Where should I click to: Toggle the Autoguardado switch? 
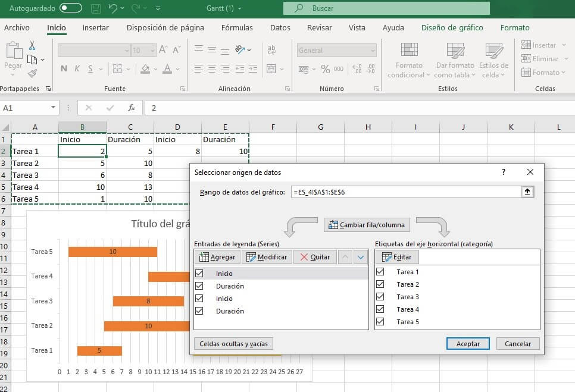tap(70, 8)
